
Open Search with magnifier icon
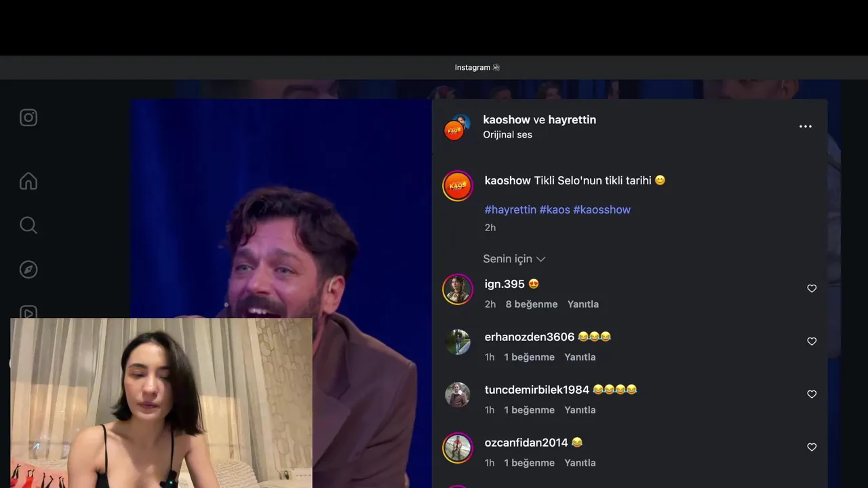point(28,225)
